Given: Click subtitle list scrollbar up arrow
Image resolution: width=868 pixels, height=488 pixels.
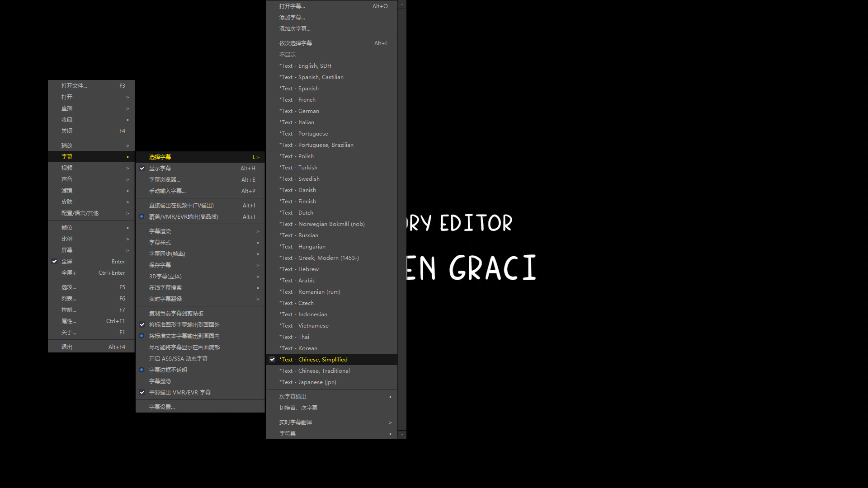Looking at the screenshot, I should click(x=402, y=5).
